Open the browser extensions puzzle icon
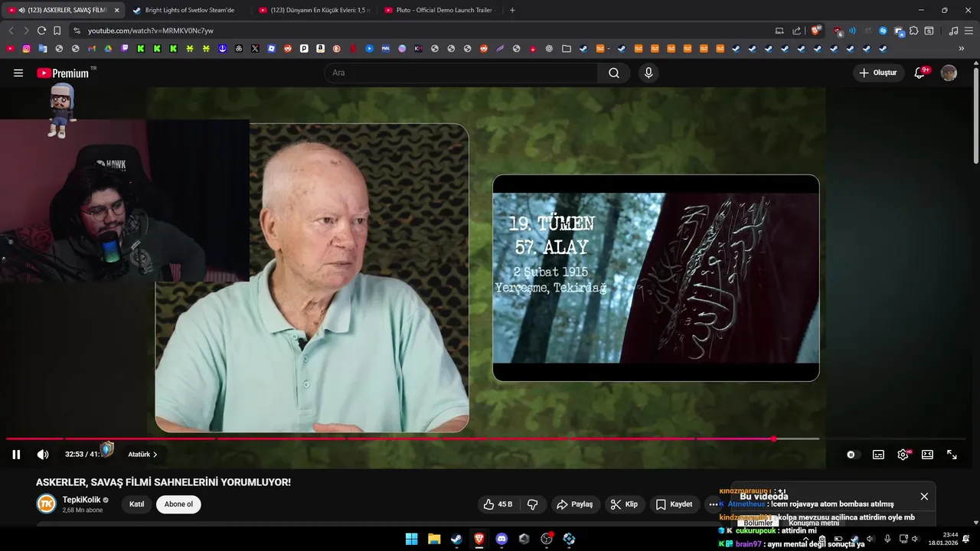 pos(913,31)
